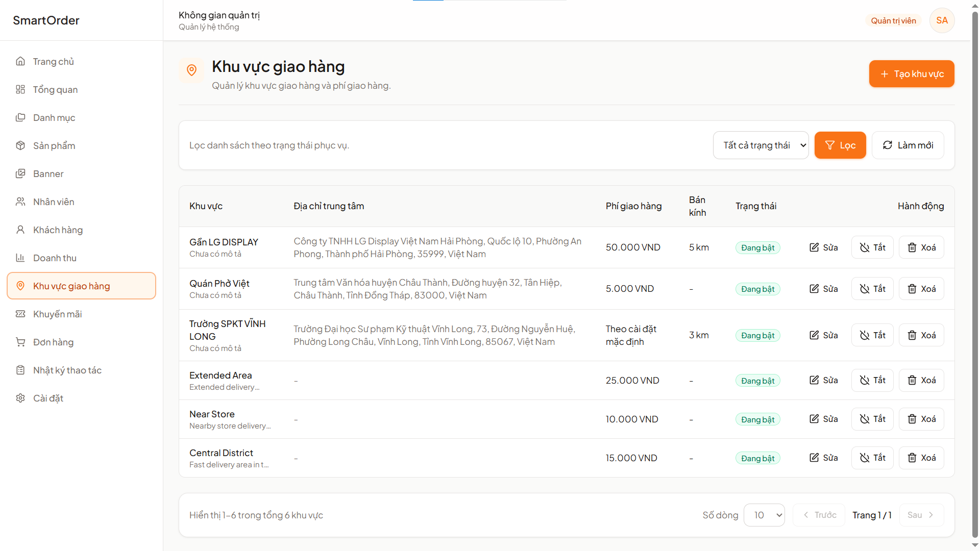This screenshot has height=551, width=980.
Task: Click the Tạo khu vực button
Action: pos(912,74)
